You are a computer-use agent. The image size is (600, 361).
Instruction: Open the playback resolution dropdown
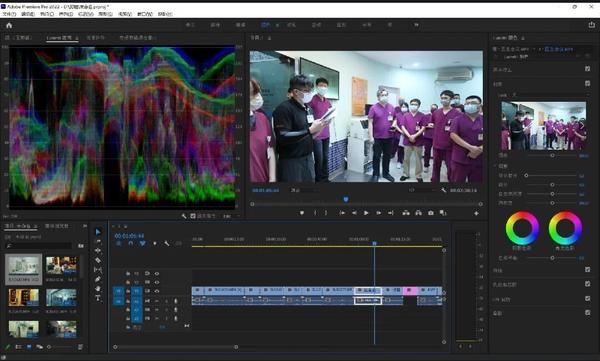pos(421,190)
